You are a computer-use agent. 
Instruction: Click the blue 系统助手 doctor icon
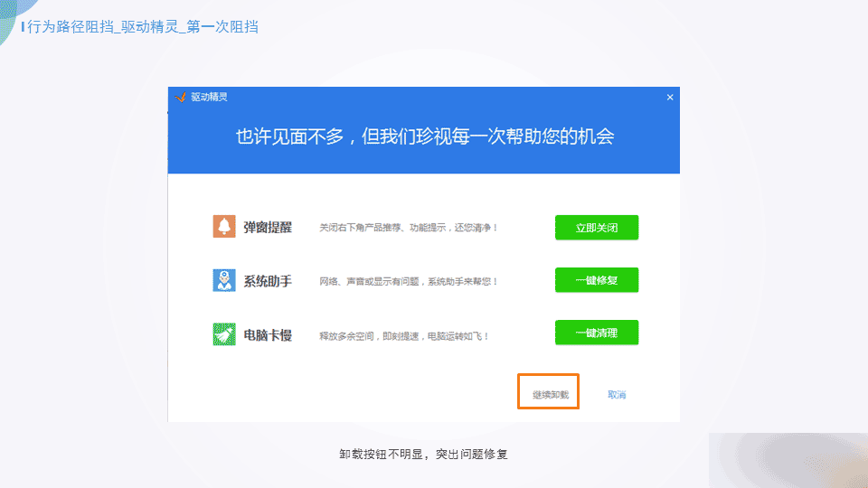point(224,280)
